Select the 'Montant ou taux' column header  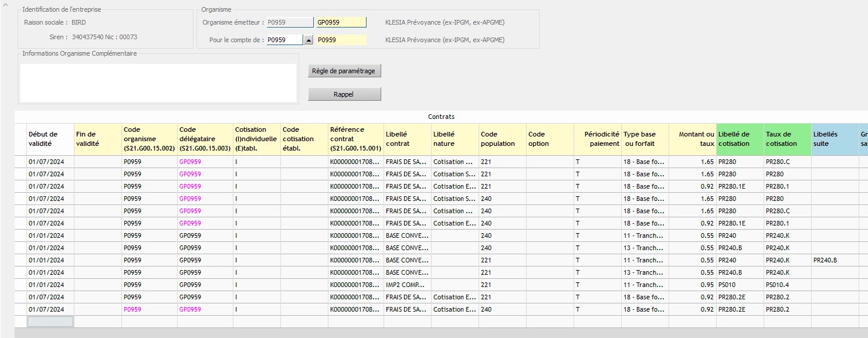click(692, 139)
